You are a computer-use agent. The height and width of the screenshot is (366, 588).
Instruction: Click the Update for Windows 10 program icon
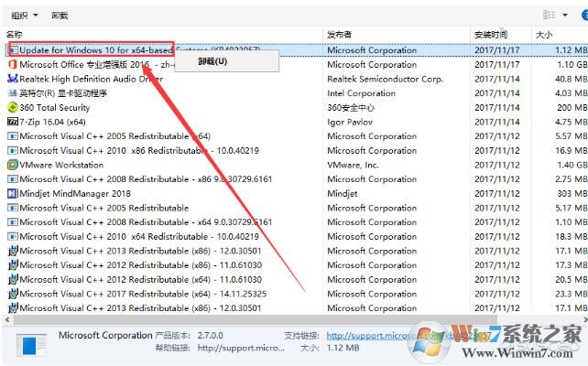[x=13, y=49]
